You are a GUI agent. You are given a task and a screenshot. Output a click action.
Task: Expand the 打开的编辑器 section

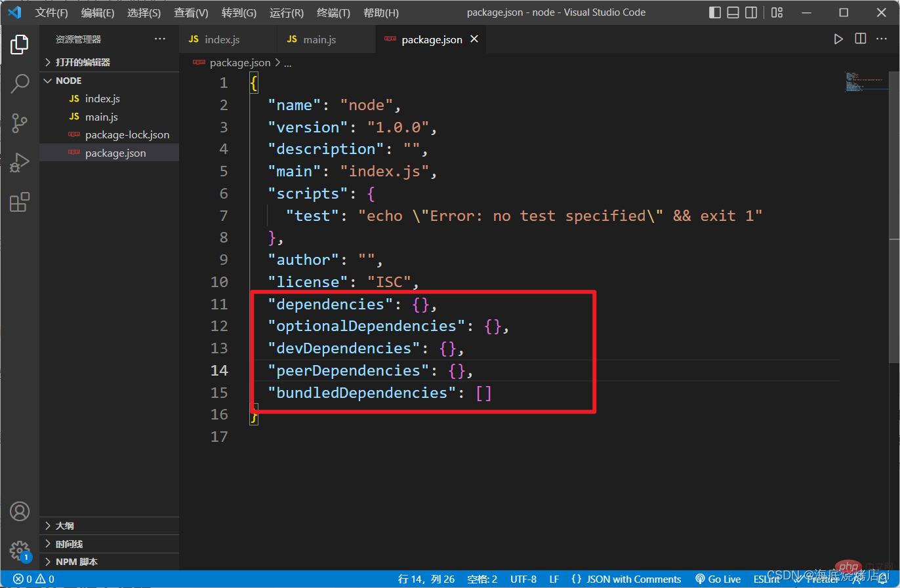point(83,62)
